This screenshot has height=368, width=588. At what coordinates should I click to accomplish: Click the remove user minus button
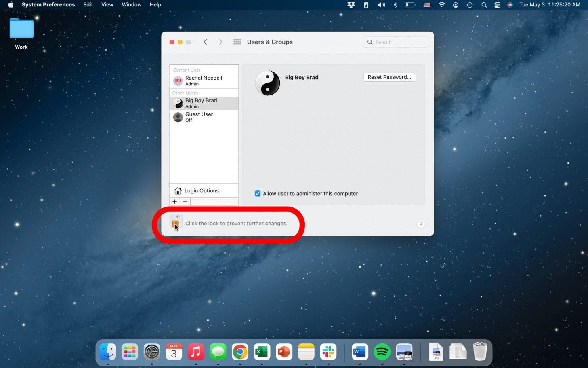pyautogui.click(x=185, y=202)
